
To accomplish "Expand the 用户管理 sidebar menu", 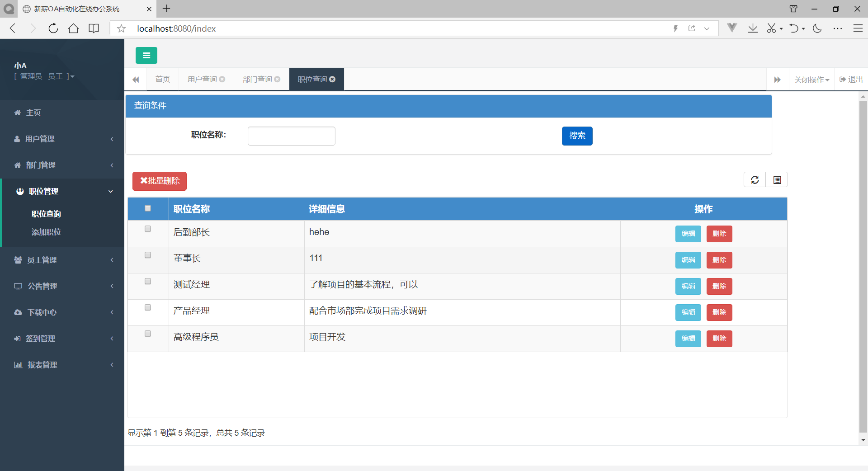I will coord(62,139).
